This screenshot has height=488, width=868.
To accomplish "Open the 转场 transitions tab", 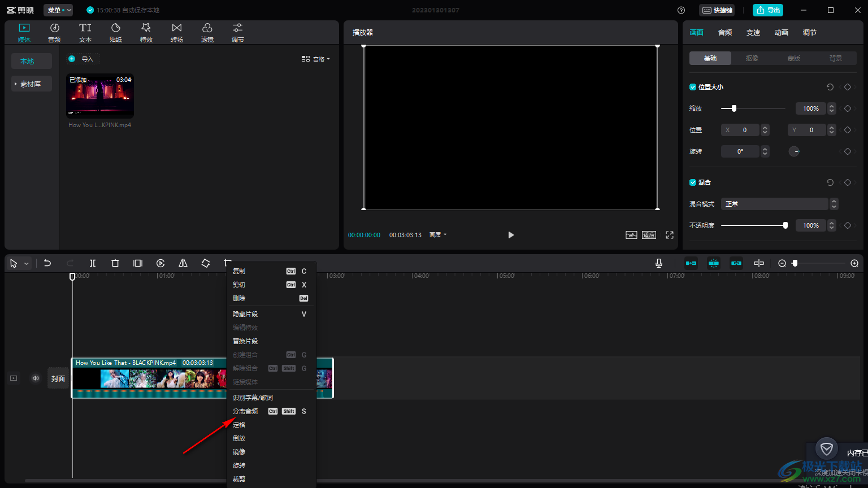I will click(x=177, y=33).
